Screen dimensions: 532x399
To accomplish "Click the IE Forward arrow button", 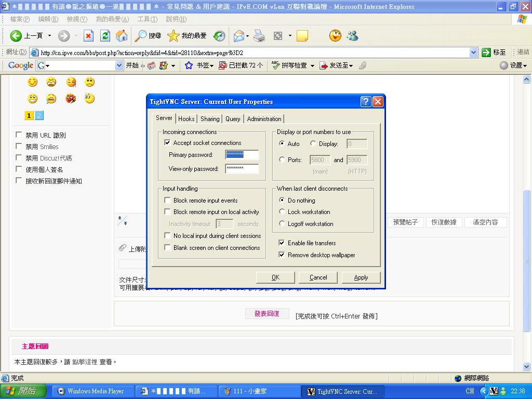I will pyautogui.click(x=64, y=36).
